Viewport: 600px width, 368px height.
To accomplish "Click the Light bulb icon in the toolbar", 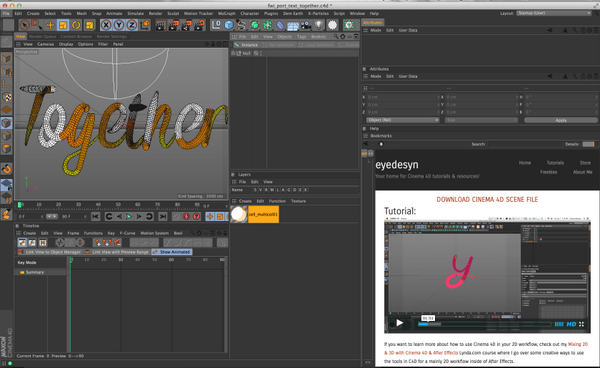I will click(x=318, y=25).
